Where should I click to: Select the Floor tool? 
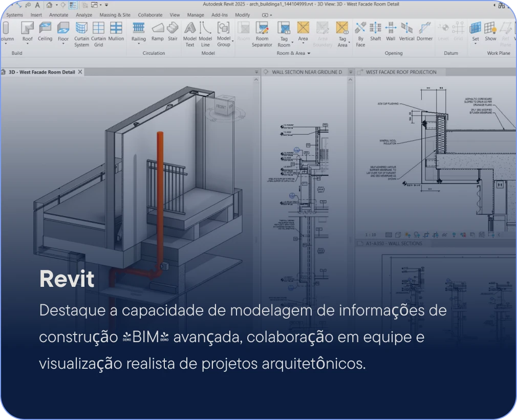(x=63, y=32)
